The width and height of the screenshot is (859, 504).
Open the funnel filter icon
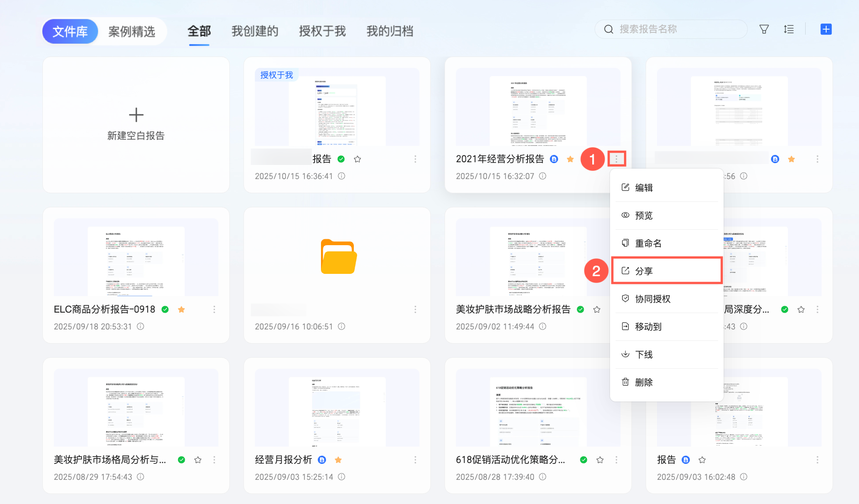(764, 29)
